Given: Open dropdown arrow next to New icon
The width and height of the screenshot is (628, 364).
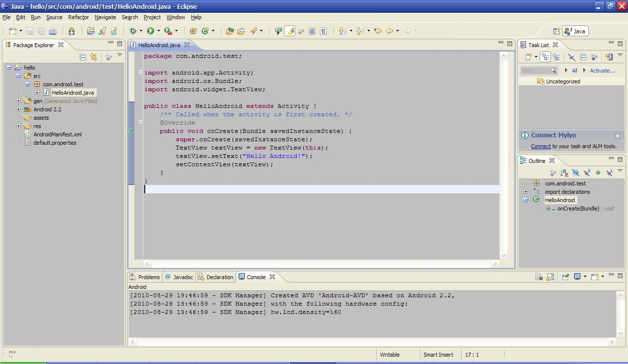Looking at the screenshot, I should point(20,31).
